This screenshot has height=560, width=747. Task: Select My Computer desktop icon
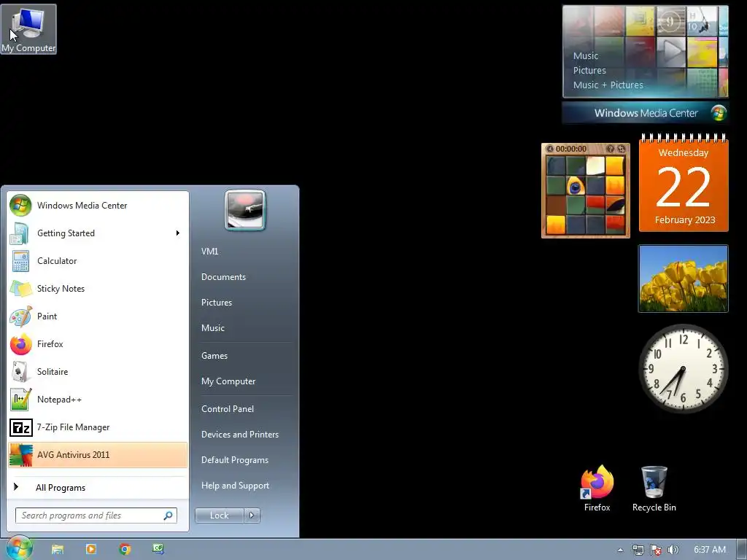28,29
